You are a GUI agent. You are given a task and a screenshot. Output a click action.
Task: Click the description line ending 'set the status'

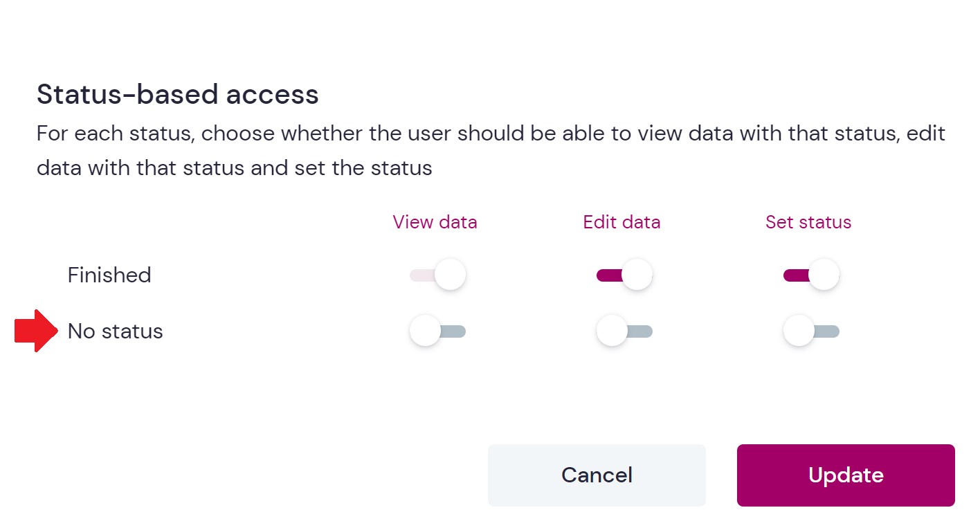(x=235, y=168)
